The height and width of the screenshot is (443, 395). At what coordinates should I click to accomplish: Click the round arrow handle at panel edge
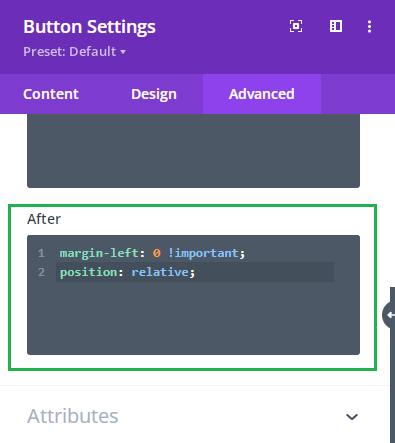click(389, 315)
